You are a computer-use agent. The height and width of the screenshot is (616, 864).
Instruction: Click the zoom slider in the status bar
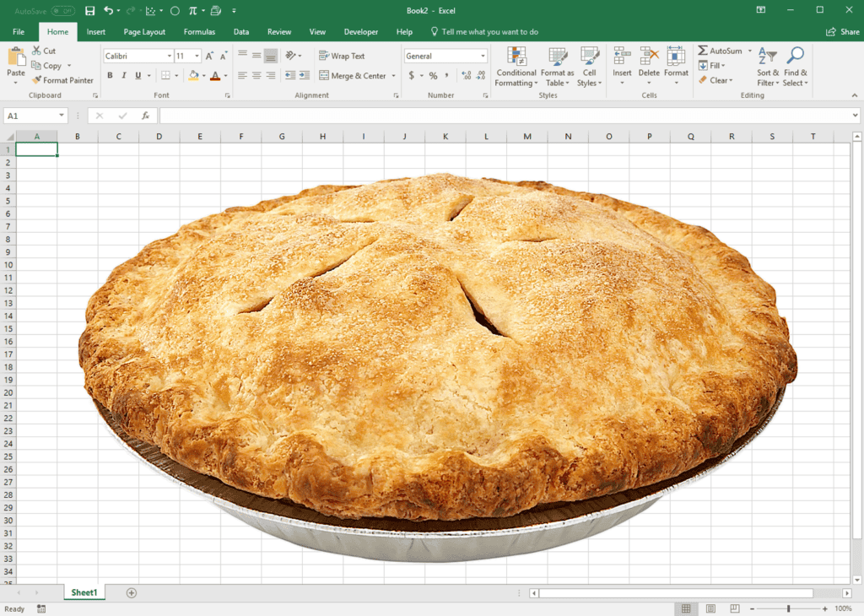click(x=789, y=609)
